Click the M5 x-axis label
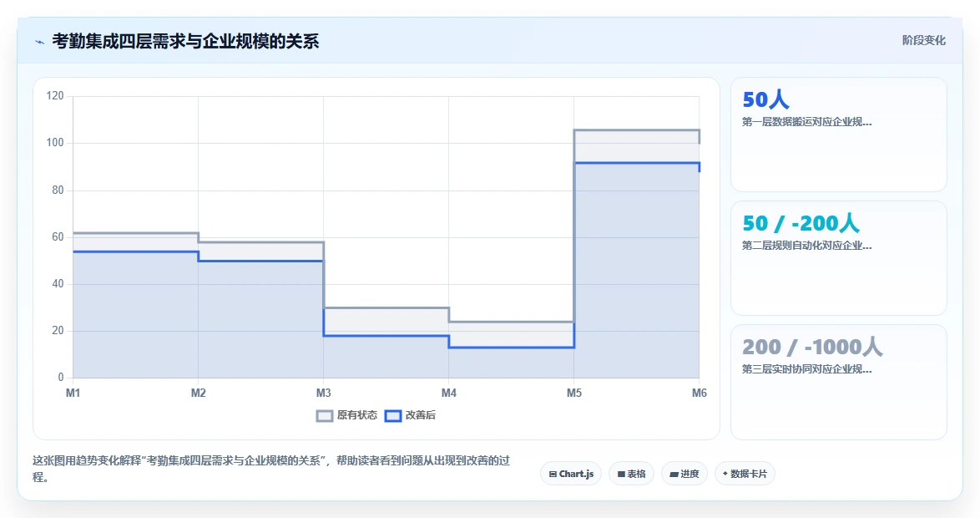The height and width of the screenshot is (518, 980). click(573, 393)
